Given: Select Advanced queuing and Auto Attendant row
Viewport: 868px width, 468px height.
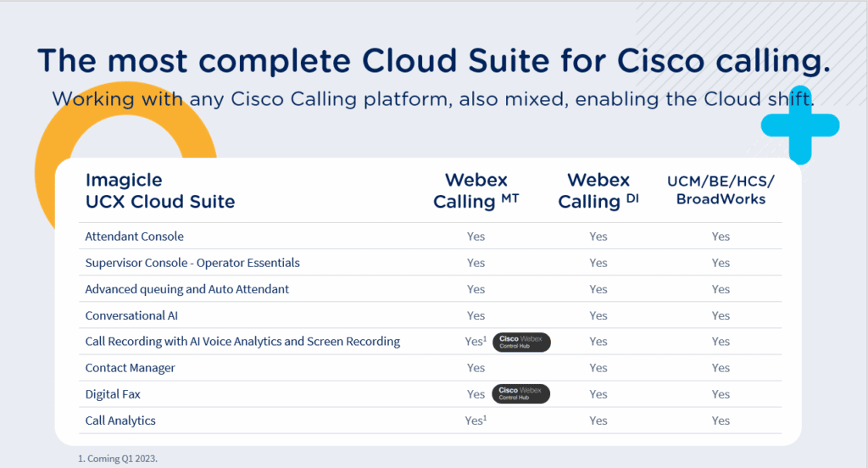Looking at the screenshot, I should (186, 289).
